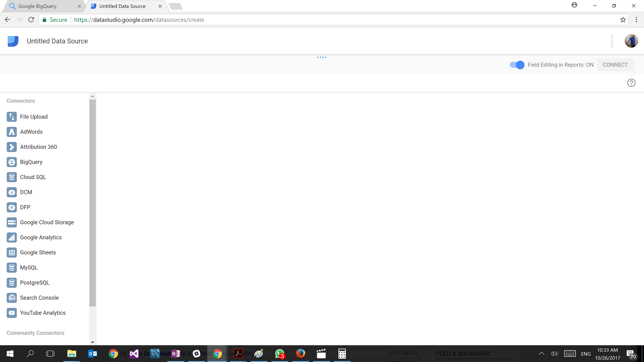The image size is (644, 362).
Task: Open the Chrome three-dot menu
Action: (636, 20)
